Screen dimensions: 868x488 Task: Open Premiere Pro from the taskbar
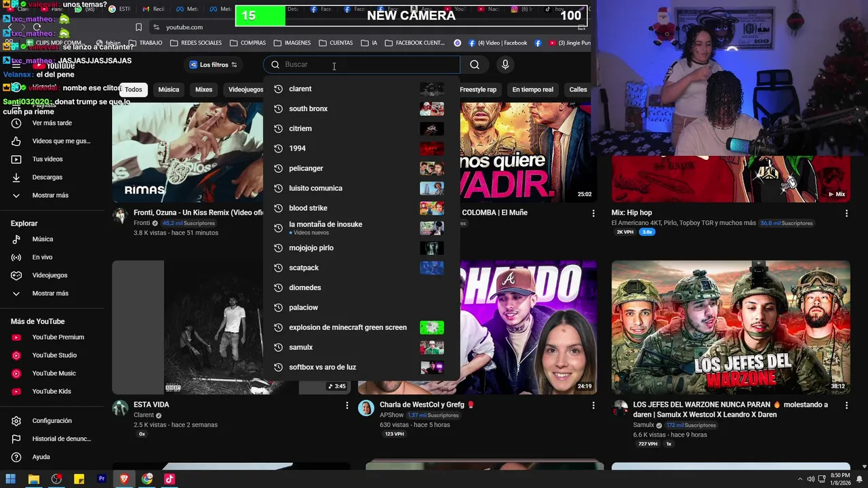pos(102,479)
